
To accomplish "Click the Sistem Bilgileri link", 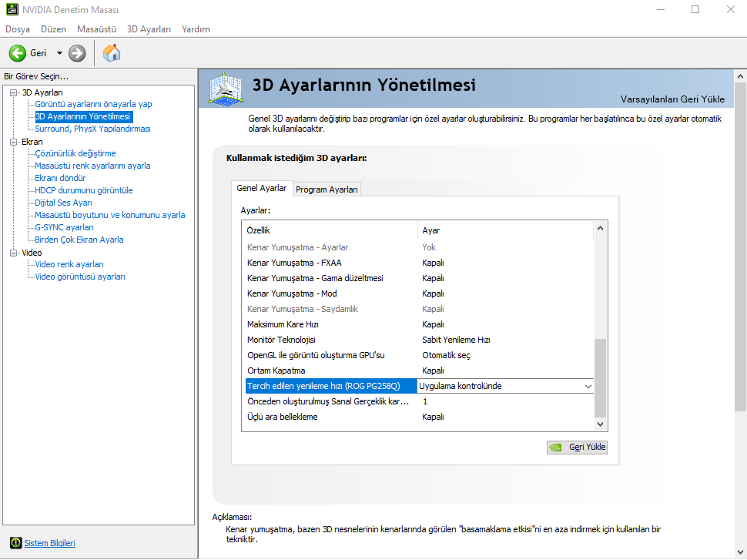I will click(x=49, y=543).
